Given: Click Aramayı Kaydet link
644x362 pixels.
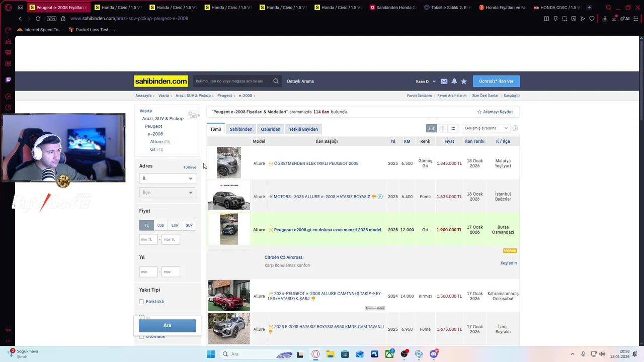Looking at the screenshot, I should click(x=495, y=112).
